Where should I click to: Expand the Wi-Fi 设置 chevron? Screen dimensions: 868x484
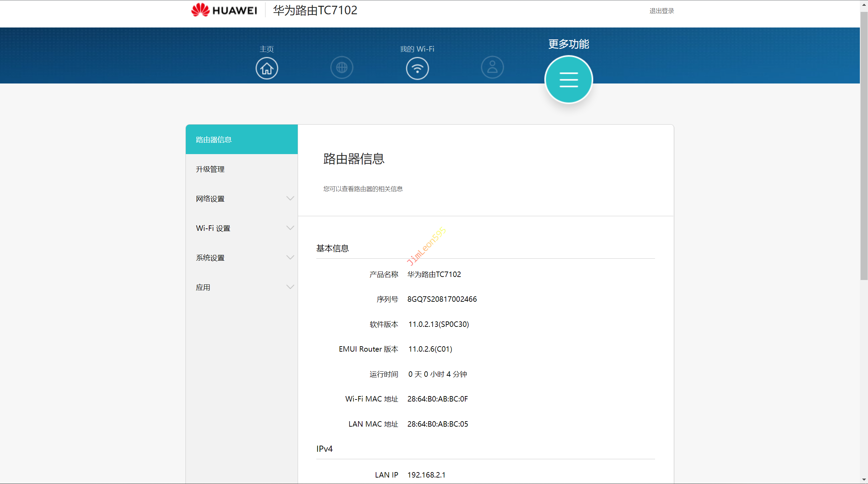tap(290, 228)
